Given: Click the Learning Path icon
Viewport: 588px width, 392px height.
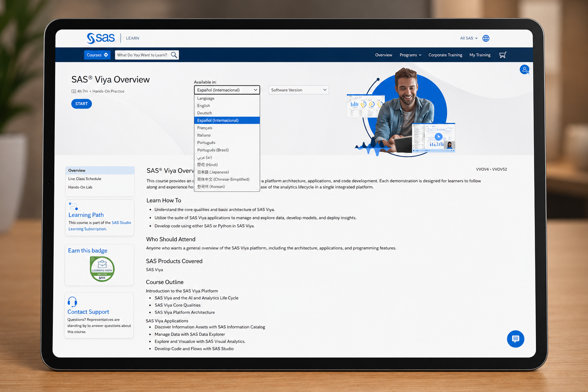Looking at the screenshot, I should pyautogui.click(x=73, y=206).
